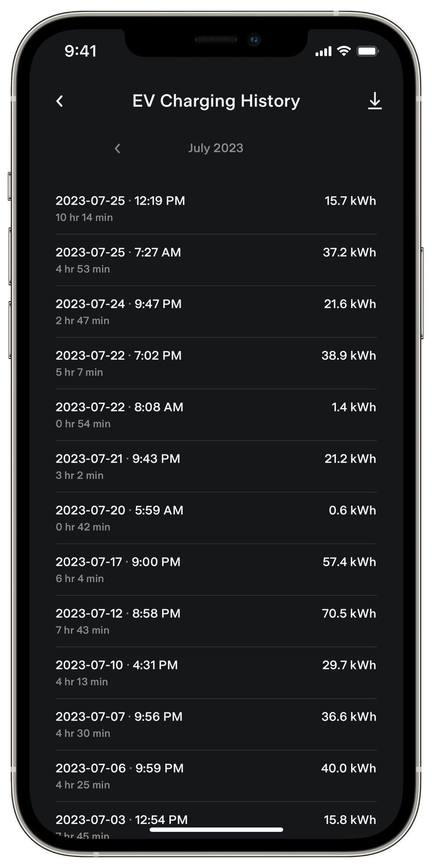Screen dimensions: 432x868
Task: Select the 21.6 kWh session from 2023-07-24
Action: pos(216,312)
